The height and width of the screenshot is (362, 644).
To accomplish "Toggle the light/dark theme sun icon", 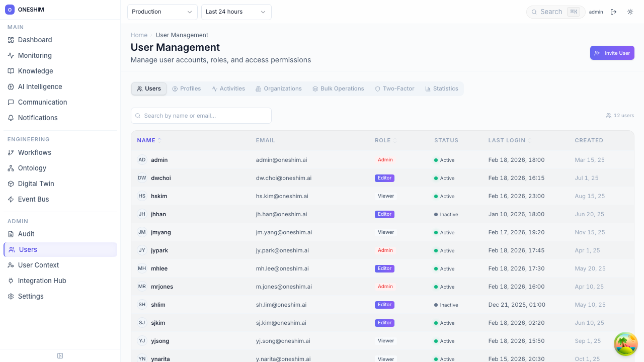I will pyautogui.click(x=630, y=12).
